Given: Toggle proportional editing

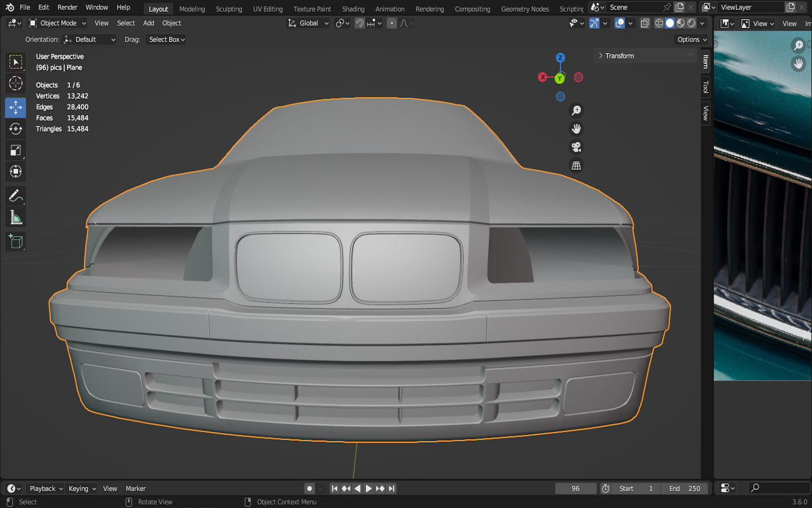Looking at the screenshot, I should point(392,23).
